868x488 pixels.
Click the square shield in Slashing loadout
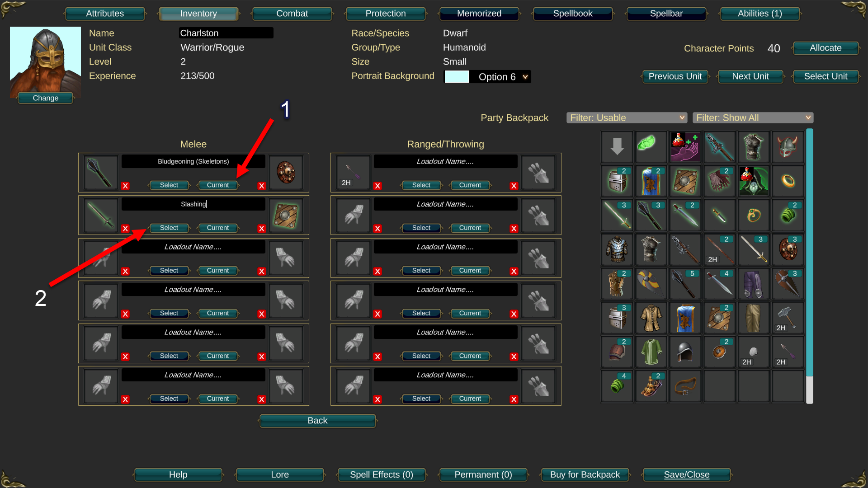(286, 215)
